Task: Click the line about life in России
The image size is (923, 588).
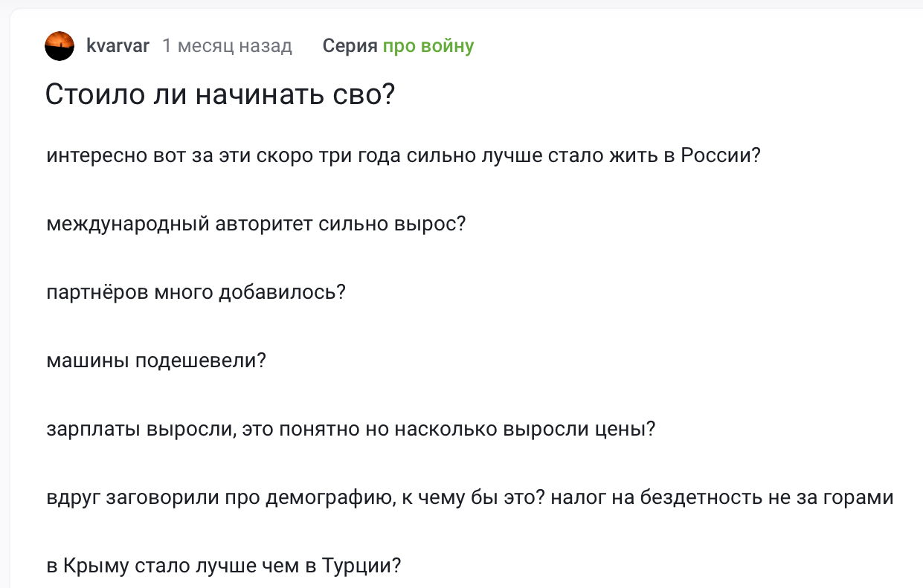Action: pos(403,156)
